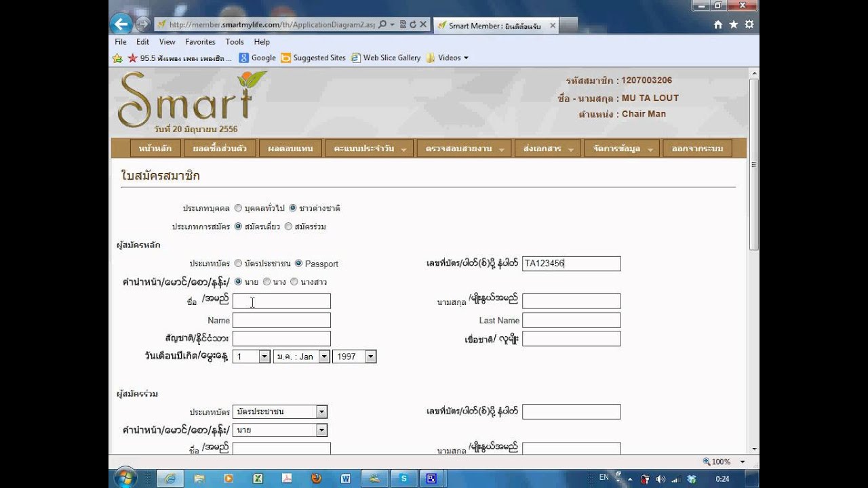Viewport: 868px width, 488px height.
Task: Select the บุคคลทั่วไป radio button
Action: (x=238, y=208)
